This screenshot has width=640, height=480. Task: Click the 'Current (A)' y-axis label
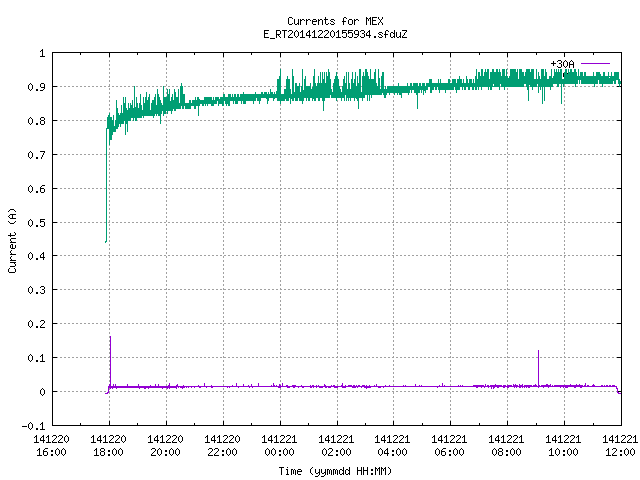[12, 240]
